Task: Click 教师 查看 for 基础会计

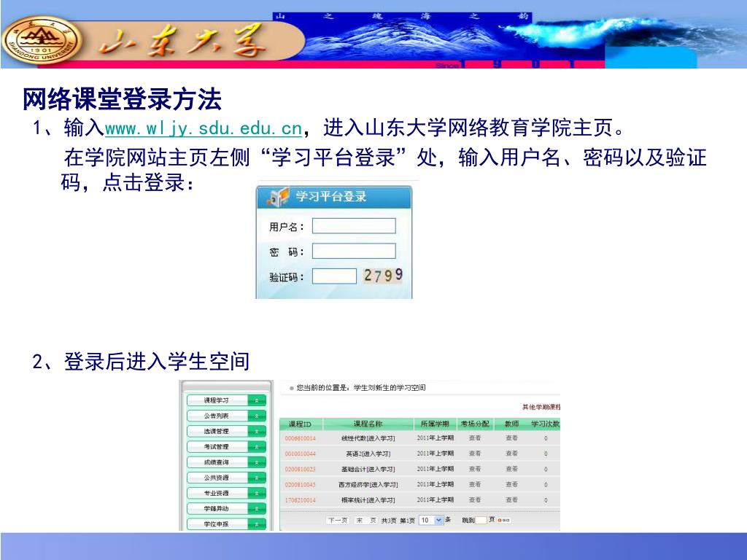Action: (x=511, y=469)
